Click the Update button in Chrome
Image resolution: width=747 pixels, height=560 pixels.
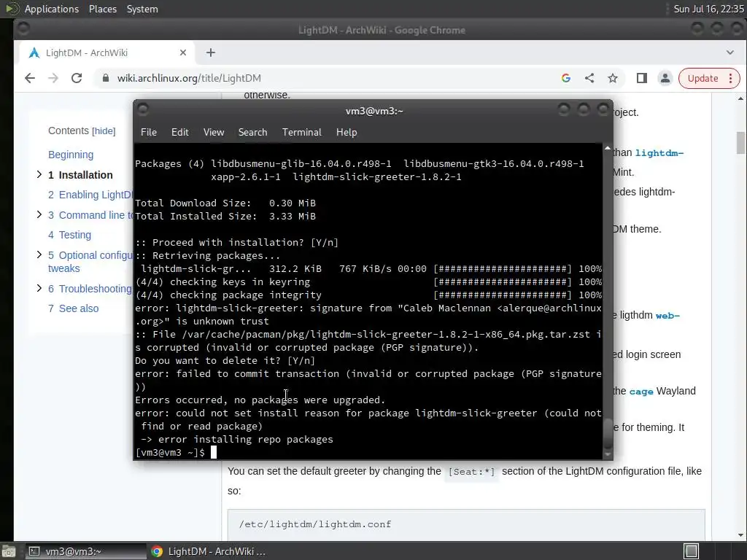pyautogui.click(x=703, y=78)
